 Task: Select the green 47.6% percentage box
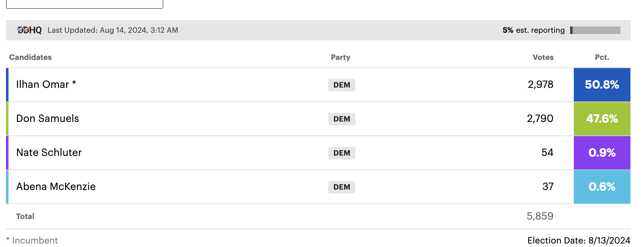coord(602,119)
